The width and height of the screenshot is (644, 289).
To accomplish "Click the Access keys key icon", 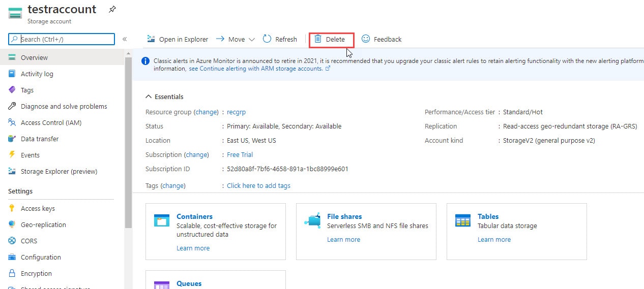I will [12, 208].
